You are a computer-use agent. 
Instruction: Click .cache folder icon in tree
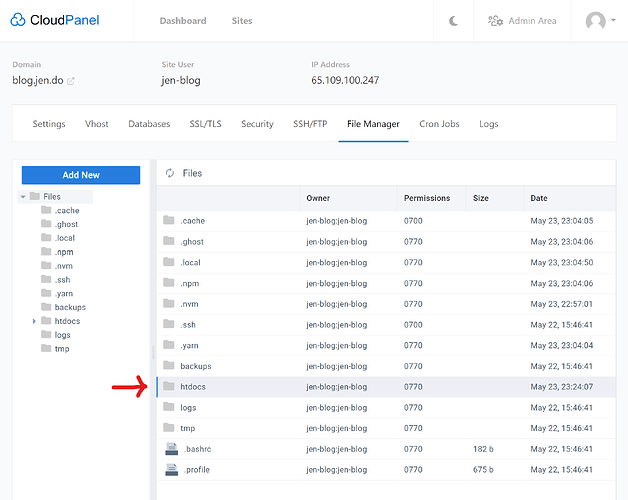pos(46,210)
